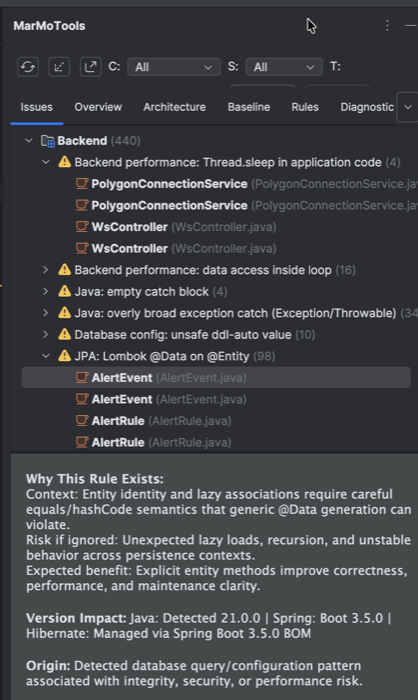The height and width of the screenshot is (700, 418).
Task: Open the Baseline tab
Action: click(249, 107)
